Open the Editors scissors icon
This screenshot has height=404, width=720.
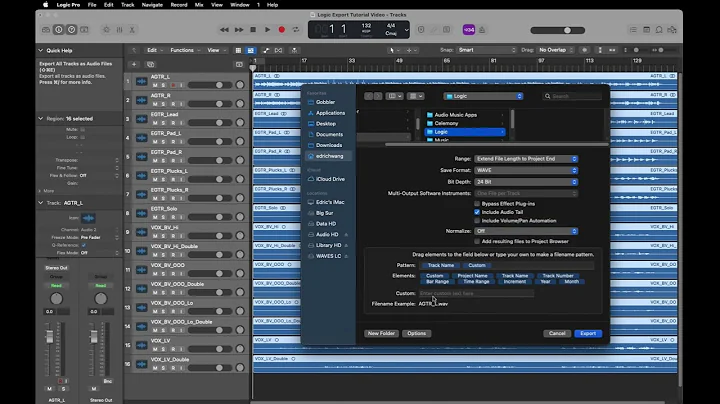[132, 30]
